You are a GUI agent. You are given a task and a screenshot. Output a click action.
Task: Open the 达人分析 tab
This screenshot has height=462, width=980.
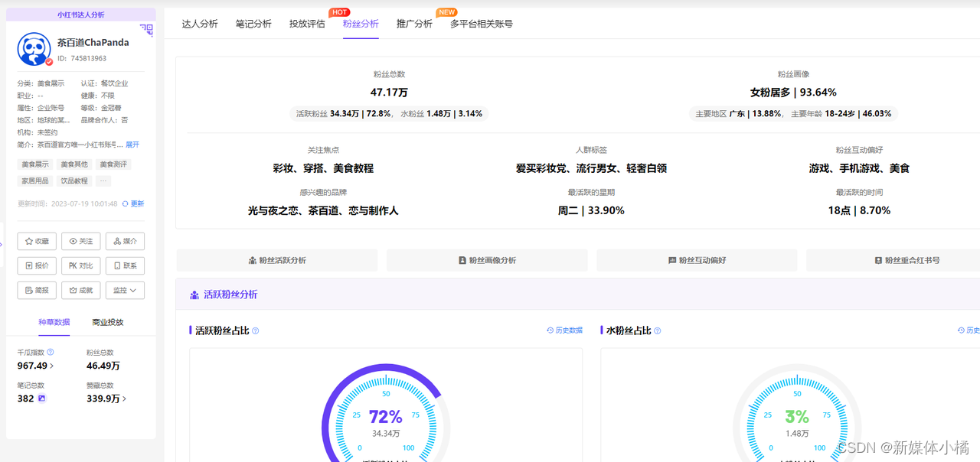tap(200, 24)
